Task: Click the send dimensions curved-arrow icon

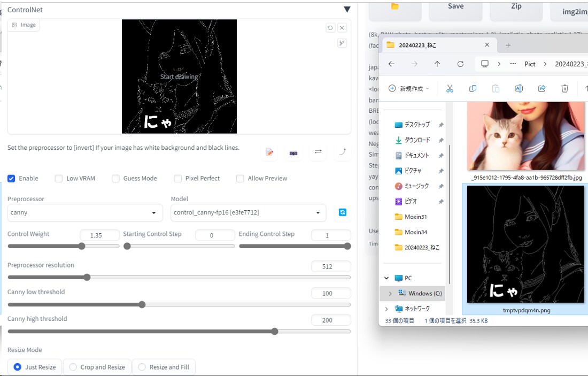Action: click(x=342, y=152)
